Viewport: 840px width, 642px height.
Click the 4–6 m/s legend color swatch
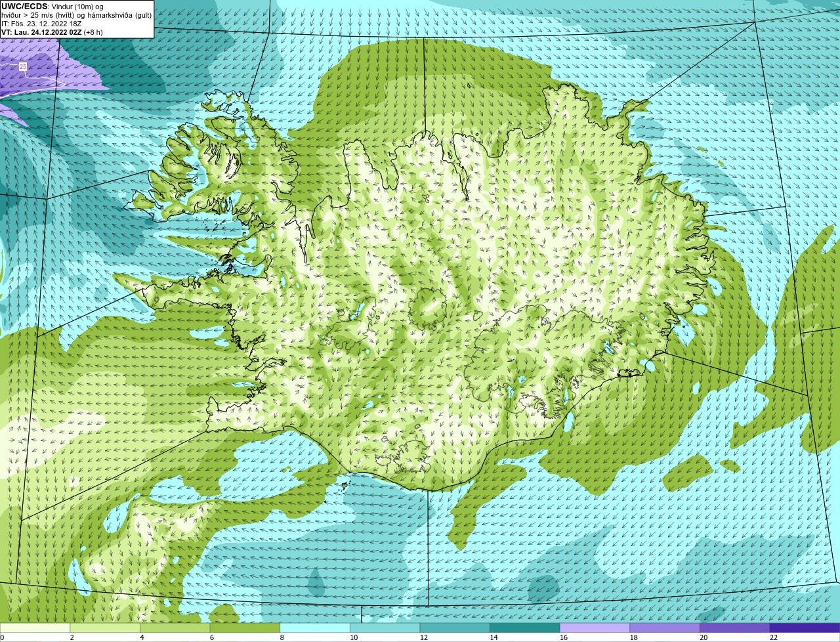click(x=175, y=628)
